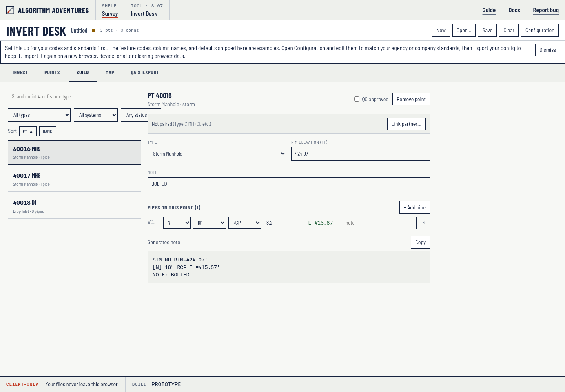
Task: Toggle the QC approved checkbox
Action: 357,99
